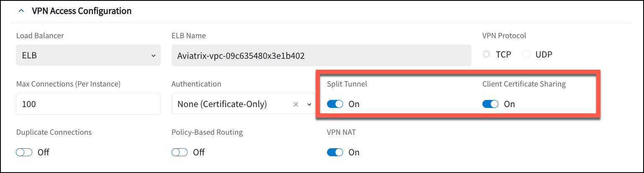Expand the Authentication dropdown arrow

[x=309, y=104]
